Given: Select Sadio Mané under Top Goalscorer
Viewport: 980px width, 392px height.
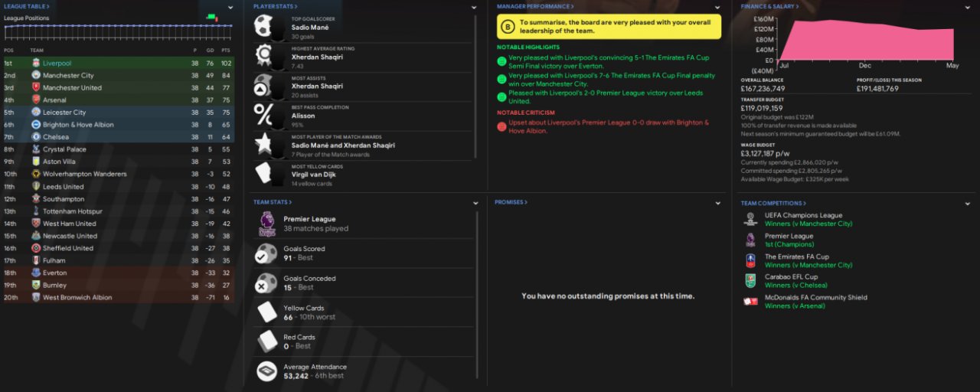Looking at the screenshot, I should click(311, 27).
